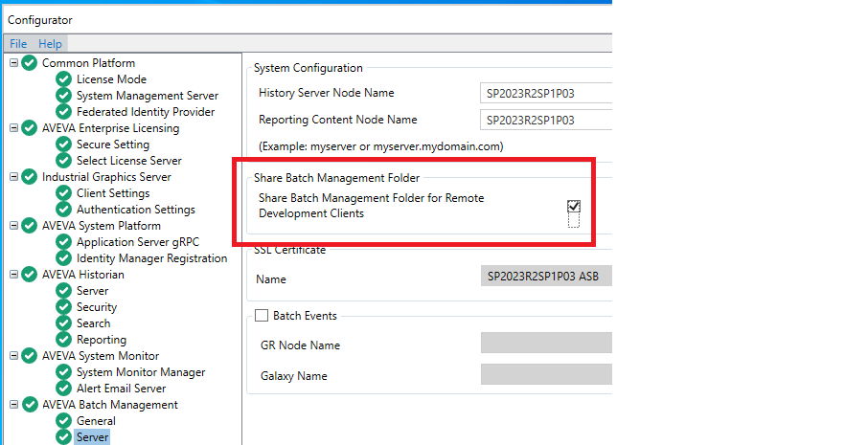Collapse AVEVA System Monitor node

(x=13, y=355)
